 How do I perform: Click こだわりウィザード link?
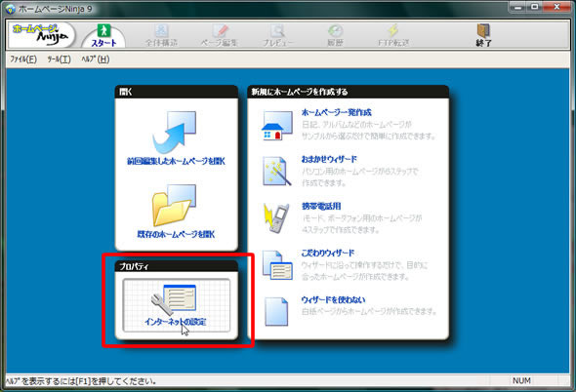[328, 253]
